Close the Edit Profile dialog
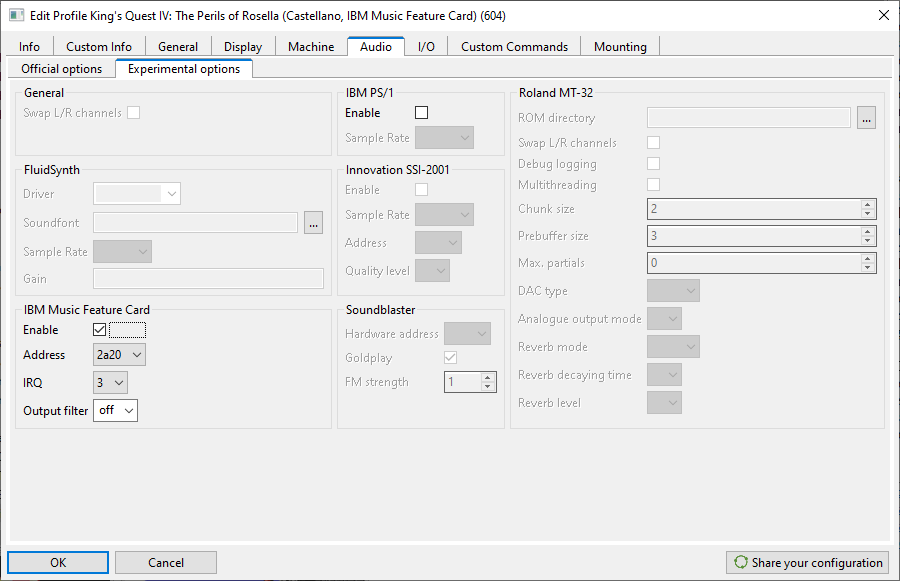Screen dimensions: 900x581 [883, 14]
